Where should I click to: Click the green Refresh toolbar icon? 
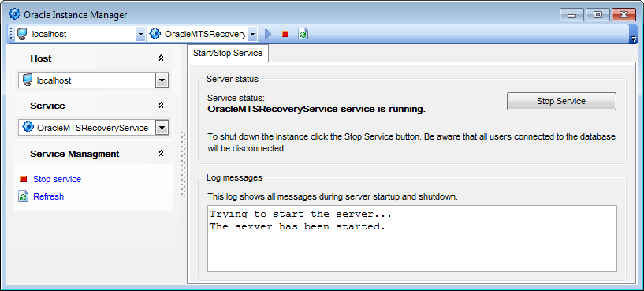click(x=303, y=34)
